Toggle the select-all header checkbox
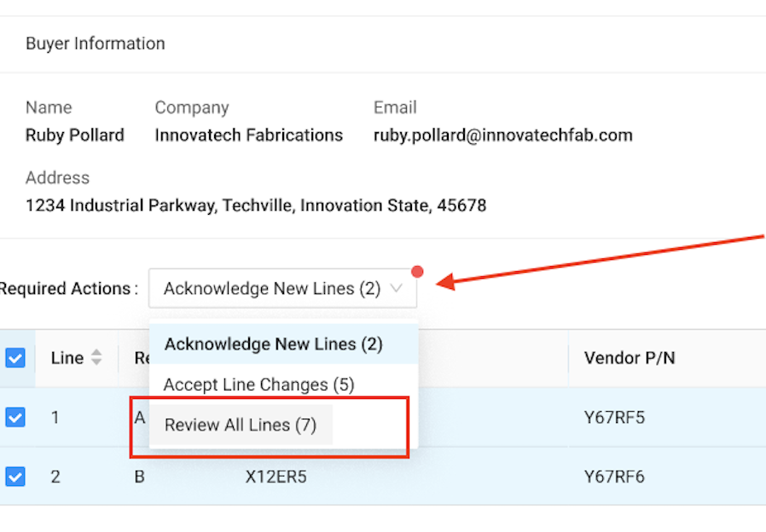The width and height of the screenshot is (766, 532). (15, 358)
